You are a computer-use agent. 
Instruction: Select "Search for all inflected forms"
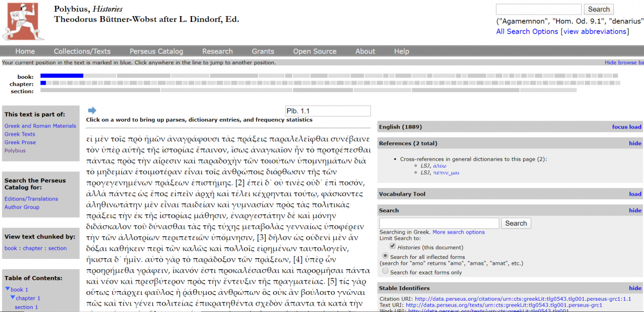point(385,256)
